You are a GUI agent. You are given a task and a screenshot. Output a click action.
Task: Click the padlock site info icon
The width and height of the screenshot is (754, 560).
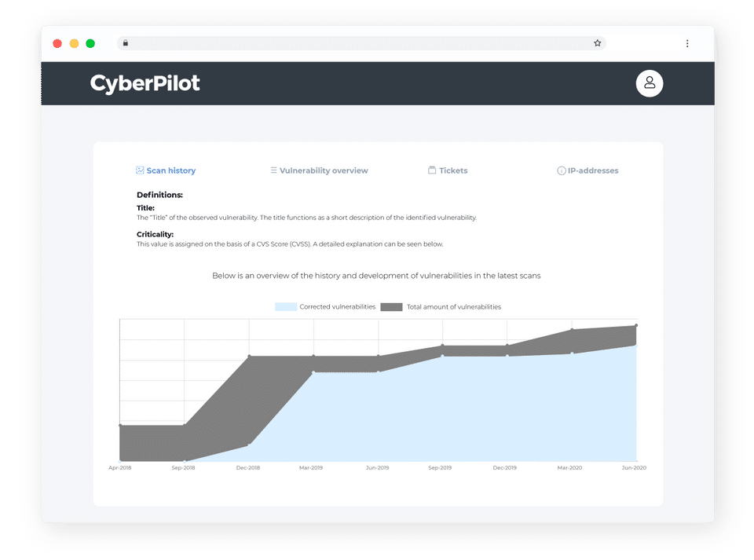[126, 43]
